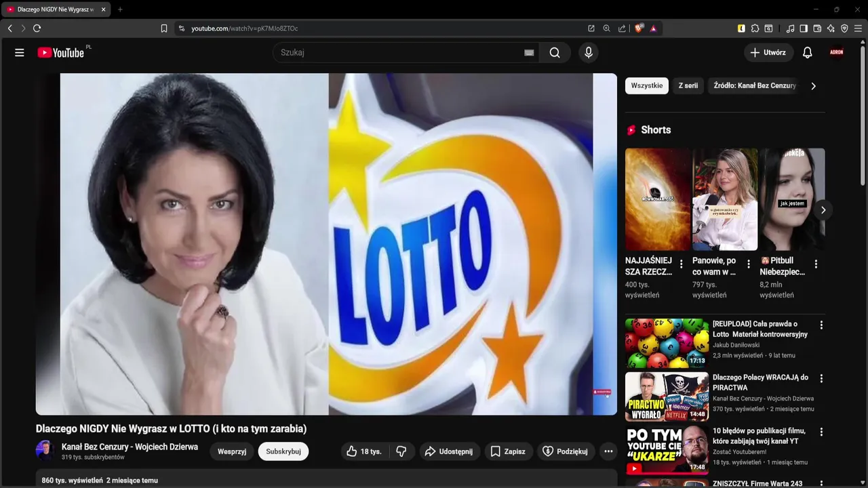Open 'PO TYM YOUTUBE CIĘ UKARZE' thumbnail
Viewport: 868px width, 488px height.
click(x=667, y=449)
